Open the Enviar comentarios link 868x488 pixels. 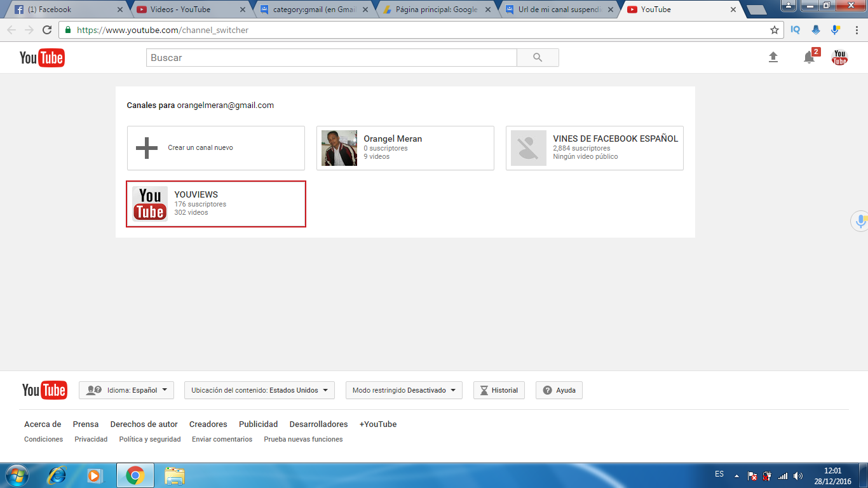(x=222, y=439)
